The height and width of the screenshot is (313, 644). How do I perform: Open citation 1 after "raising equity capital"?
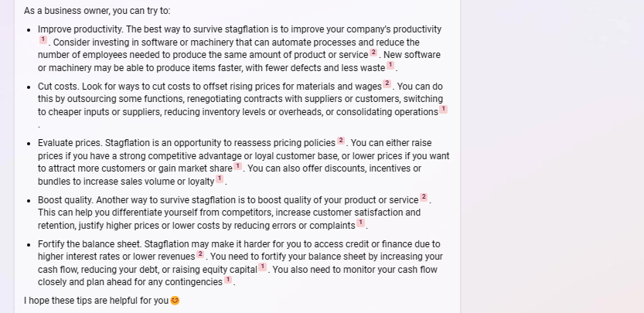262,267
